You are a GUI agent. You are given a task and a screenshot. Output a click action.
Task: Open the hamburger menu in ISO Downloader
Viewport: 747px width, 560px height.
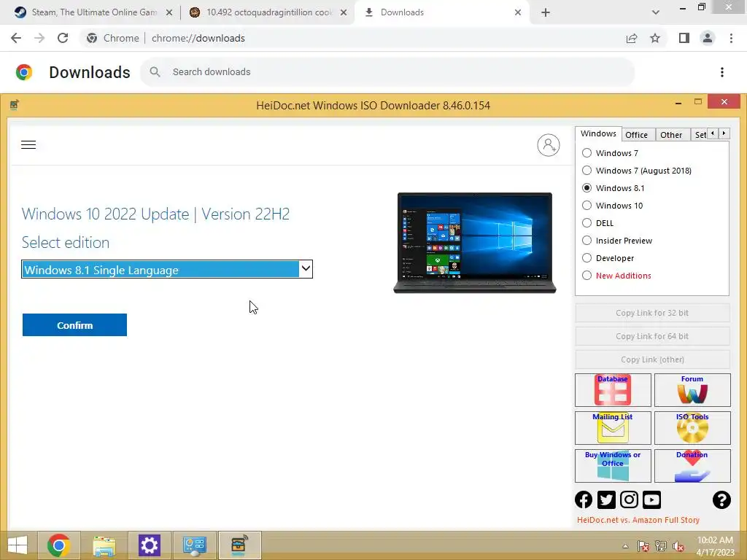[x=28, y=145]
